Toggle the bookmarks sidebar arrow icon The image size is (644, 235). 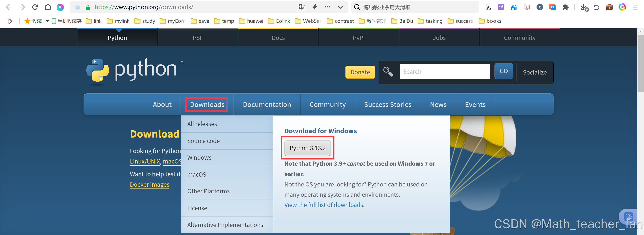point(10,21)
